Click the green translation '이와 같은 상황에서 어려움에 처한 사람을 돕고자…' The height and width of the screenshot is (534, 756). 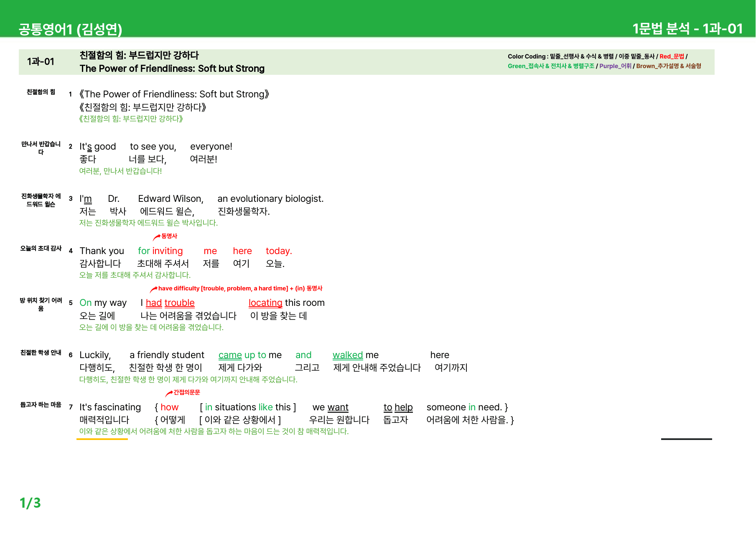[214, 432]
